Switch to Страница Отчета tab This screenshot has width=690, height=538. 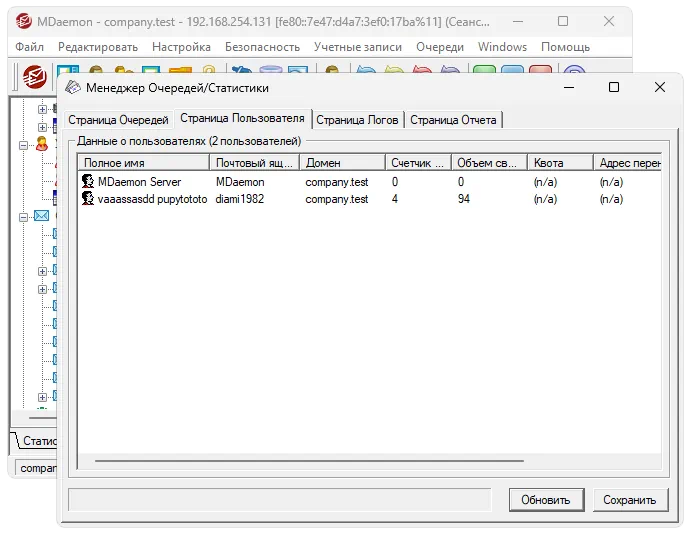pyautogui.click(x=453, y=120)
